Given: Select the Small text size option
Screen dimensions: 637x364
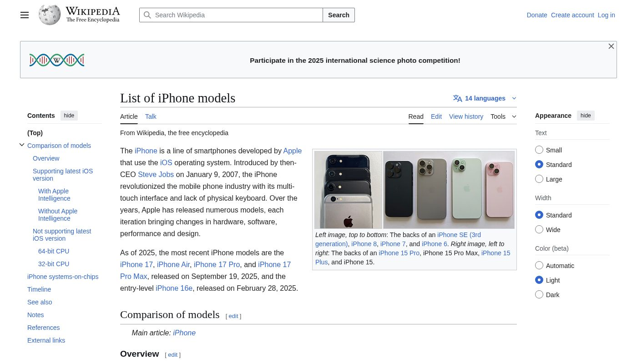Looking at the screenshot, I should 539,150.
